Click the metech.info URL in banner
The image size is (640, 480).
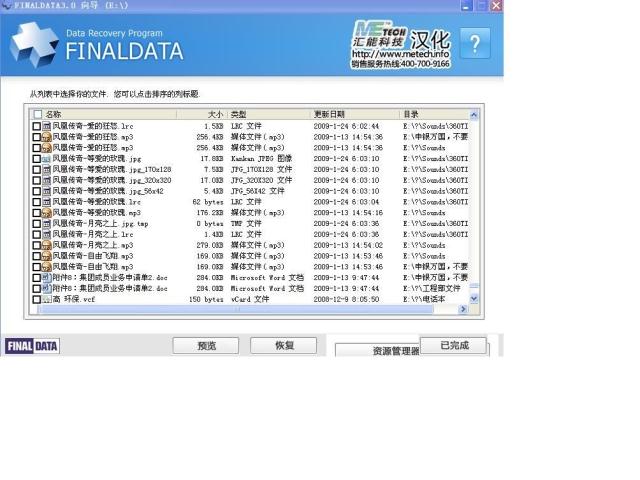400,54
